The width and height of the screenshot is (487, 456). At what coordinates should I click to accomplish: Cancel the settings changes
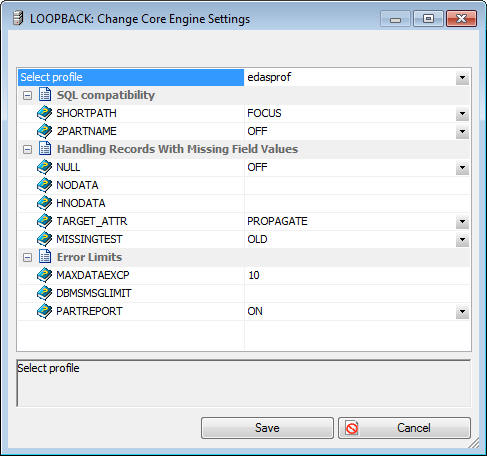tap(404, 428)
